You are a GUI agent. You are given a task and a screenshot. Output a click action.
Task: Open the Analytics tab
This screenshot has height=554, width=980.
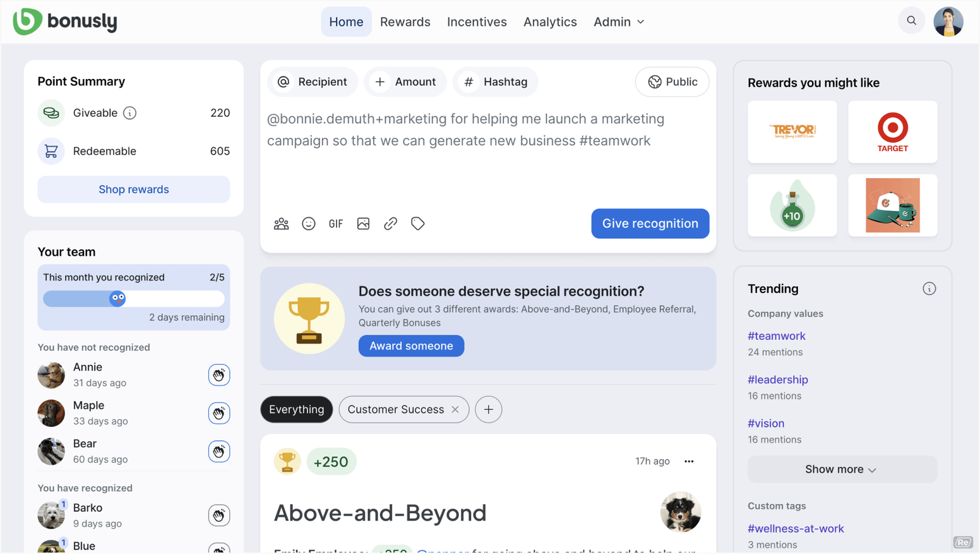point(550,21)
